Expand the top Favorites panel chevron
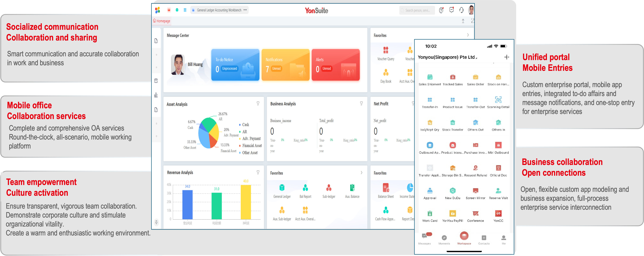This screenshot has width=644, height=256. coord(468,35)
